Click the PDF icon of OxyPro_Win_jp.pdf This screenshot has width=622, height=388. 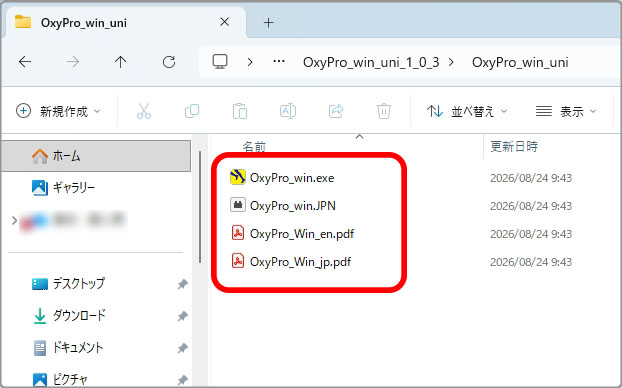[x=238, y=261]
